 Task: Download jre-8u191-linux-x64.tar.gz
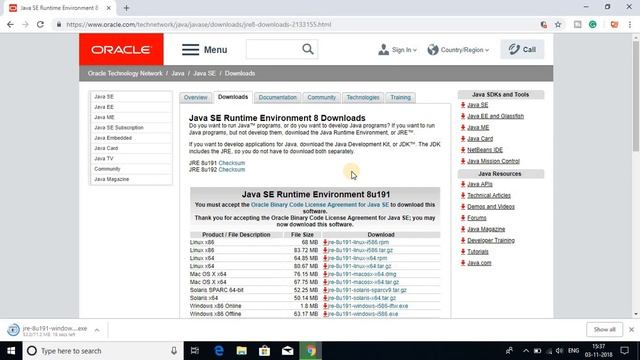(x=359, y=266)
